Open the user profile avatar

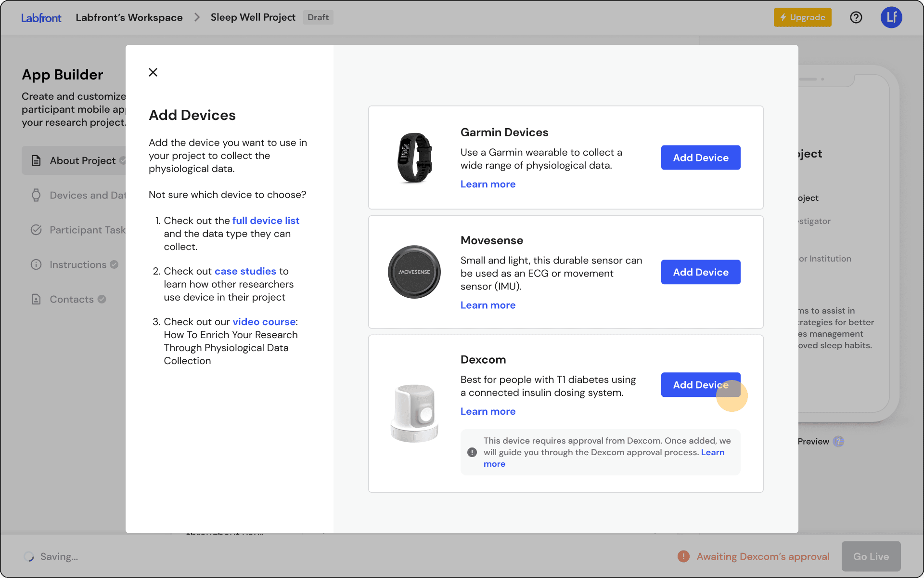click(891, 17)
